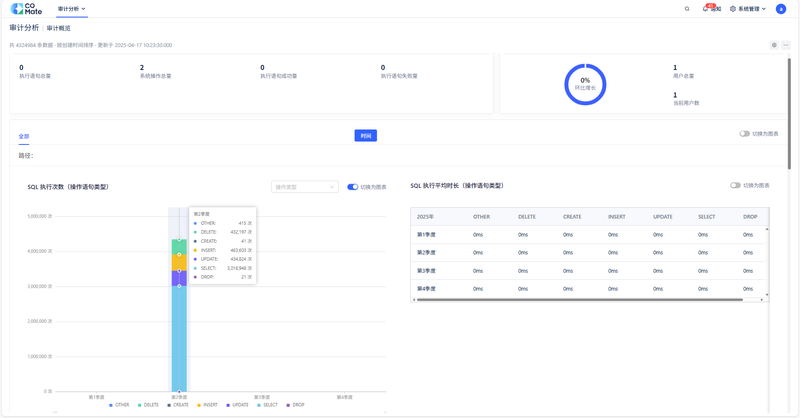Image resolution: width=800 pixels, height=418 pixels.
Task: Open the notifications bell icon
Action: [x=706, y=9]
